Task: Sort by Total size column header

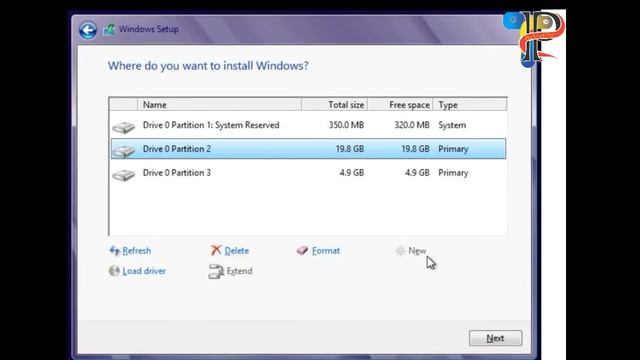Action: click(x=335, y=104)
